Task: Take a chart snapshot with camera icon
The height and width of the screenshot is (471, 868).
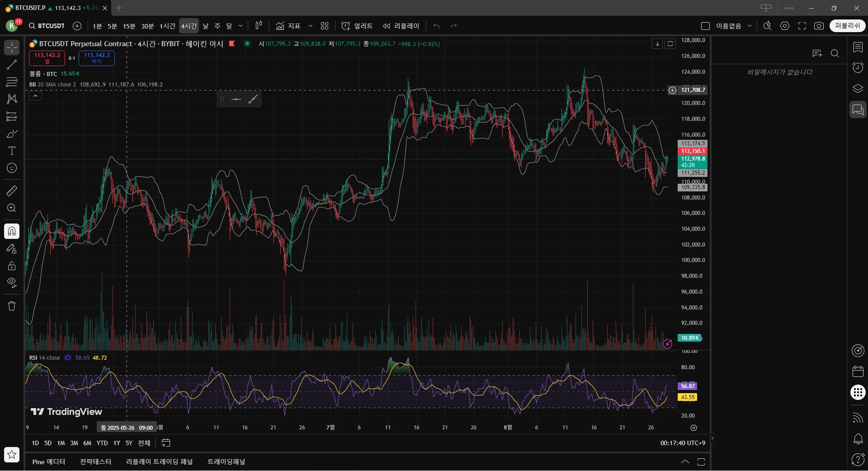Action: 819,26
